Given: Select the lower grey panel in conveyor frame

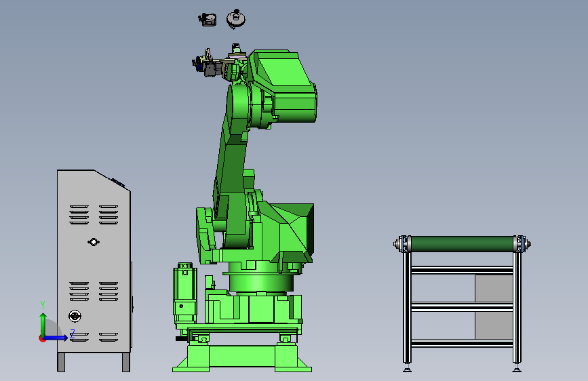Looking at the screenshot, I should pos(494,325).
